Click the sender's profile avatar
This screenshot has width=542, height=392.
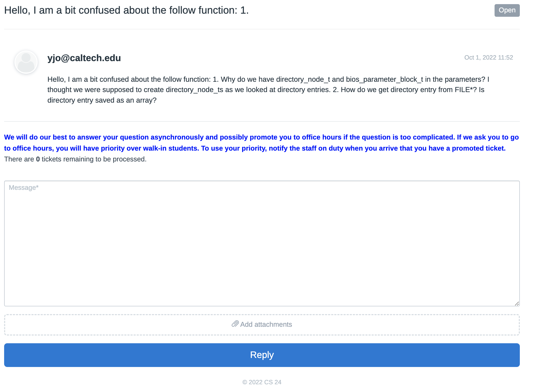click(26, 62)
